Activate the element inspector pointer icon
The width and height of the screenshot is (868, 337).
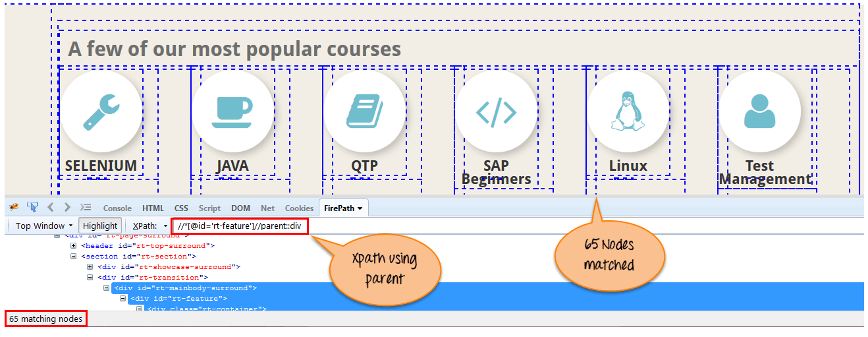click(x=32, y=208)
